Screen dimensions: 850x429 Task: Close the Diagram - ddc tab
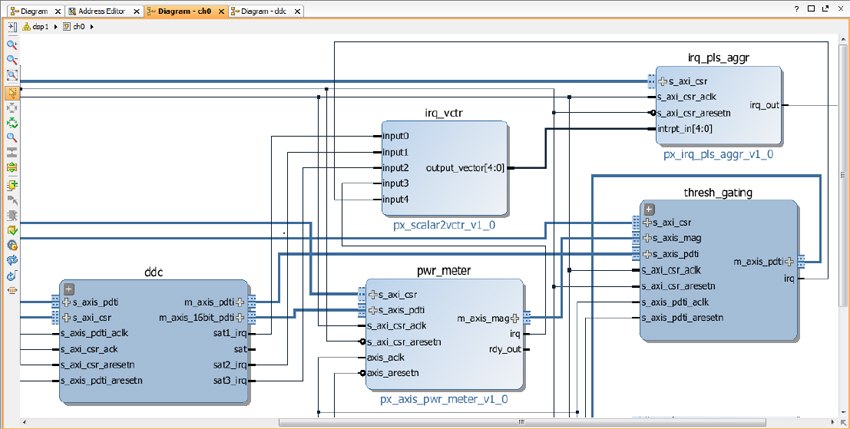coord(297,11)
